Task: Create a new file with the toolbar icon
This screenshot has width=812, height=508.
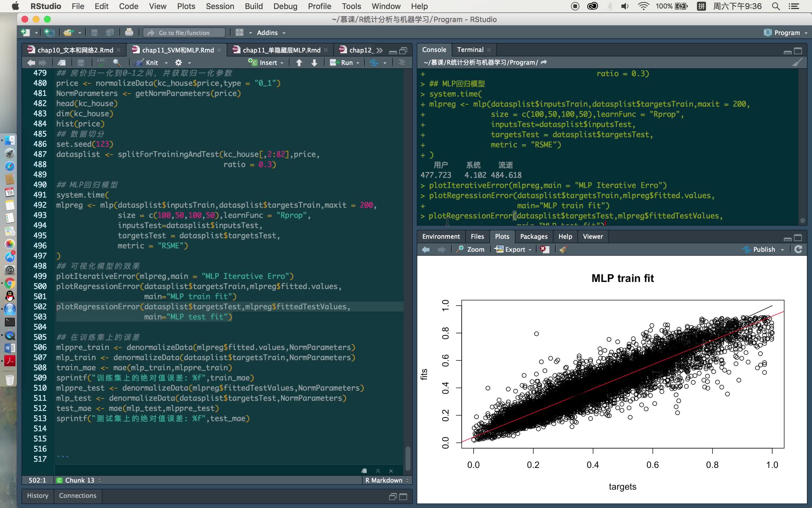Action: pyautogui.click(x=25, y=32)
